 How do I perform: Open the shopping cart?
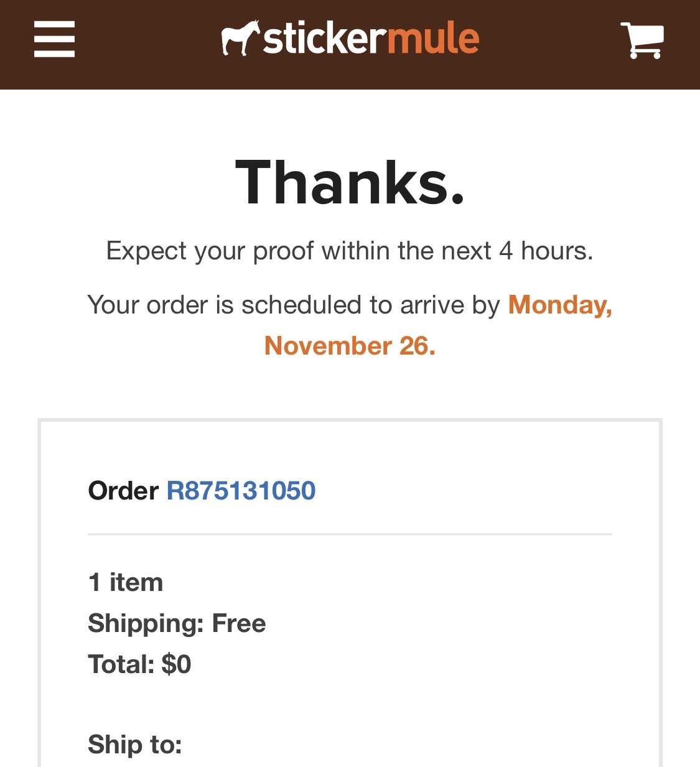point(642,40)
